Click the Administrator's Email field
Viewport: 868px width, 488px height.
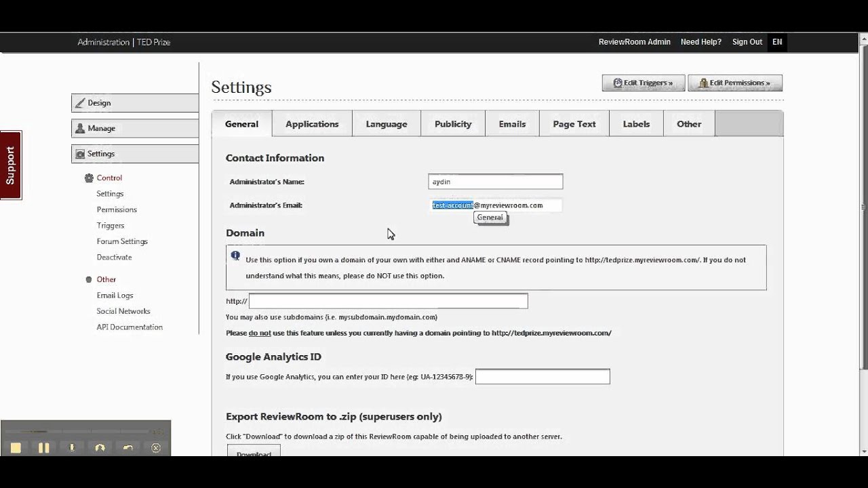coord(496,205)
